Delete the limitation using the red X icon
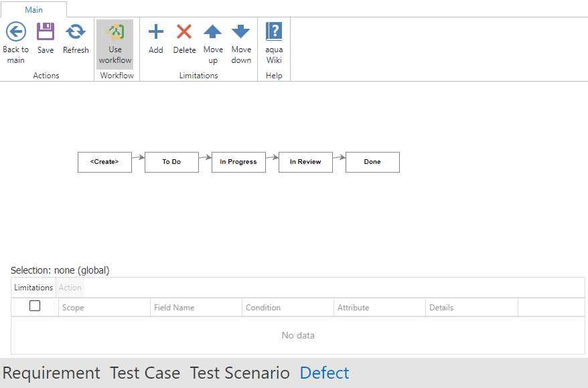This screenshot has width=588, height=388. 184,32
